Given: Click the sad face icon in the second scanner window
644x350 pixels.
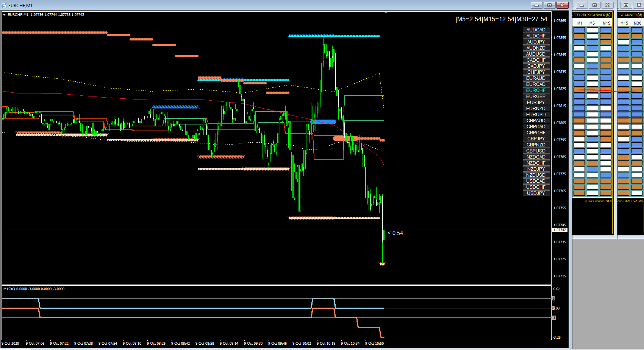Looking at the screenshot, I should 640,15.
